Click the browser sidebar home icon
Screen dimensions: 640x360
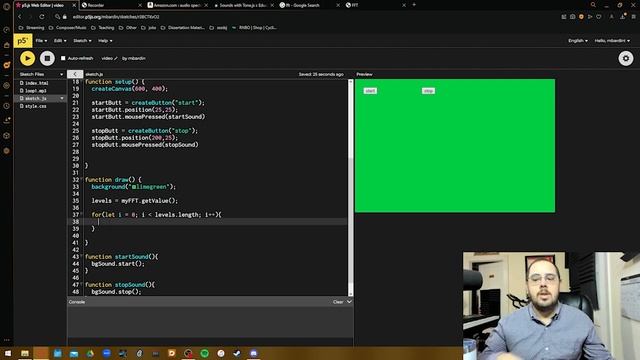7,45
